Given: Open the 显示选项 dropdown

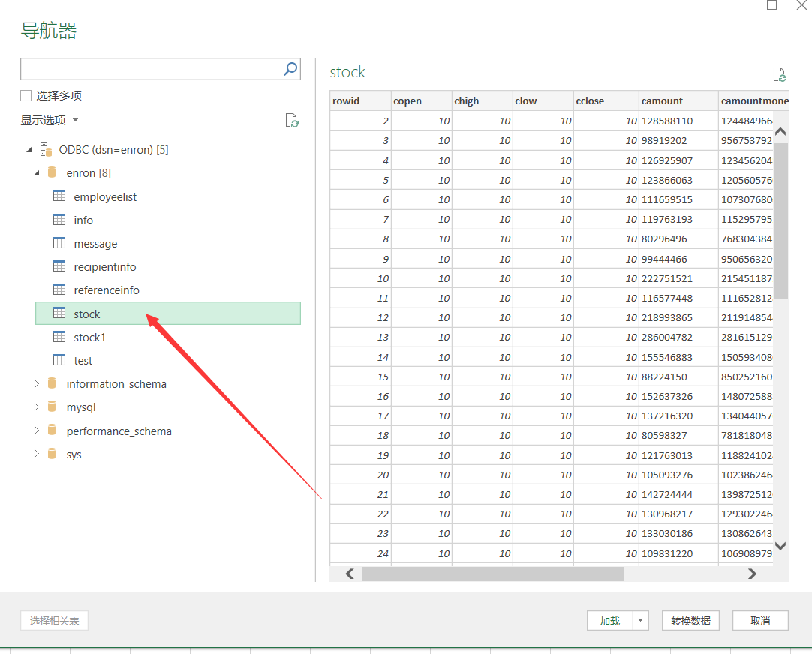Looking at the screenshot, I should tap(50, 121).
